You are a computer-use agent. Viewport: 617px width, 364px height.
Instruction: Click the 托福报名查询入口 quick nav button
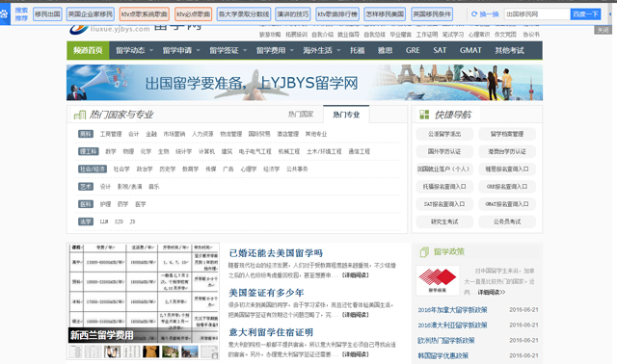[444, 186]
